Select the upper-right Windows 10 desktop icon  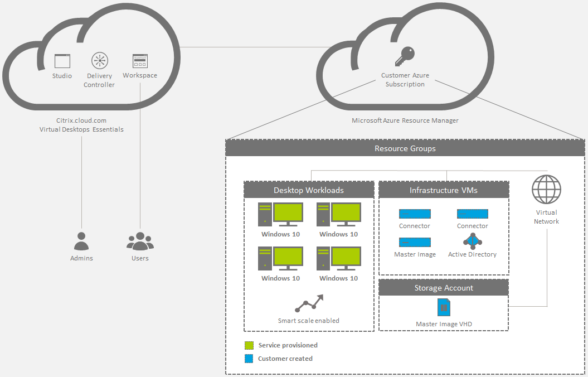pos(339,215)
